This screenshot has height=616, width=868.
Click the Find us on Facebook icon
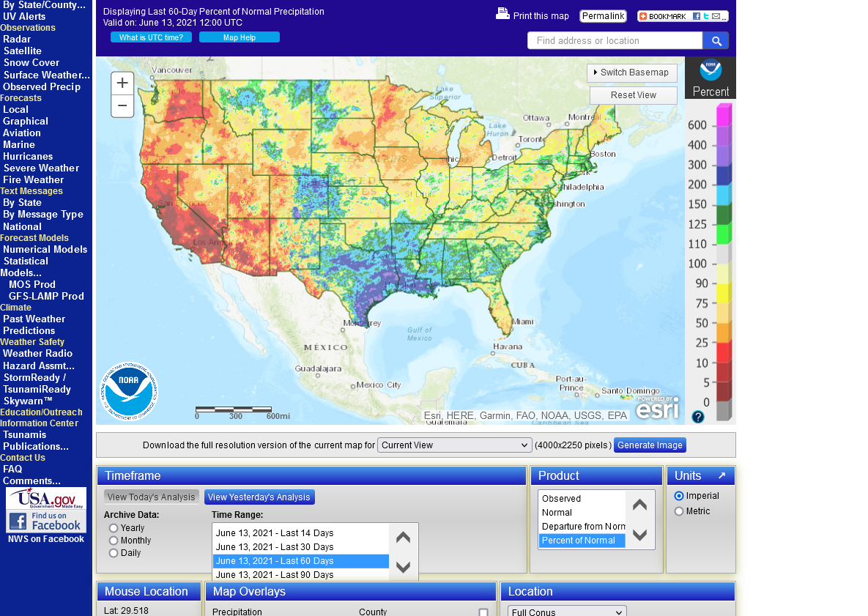[x=45, y=522]
